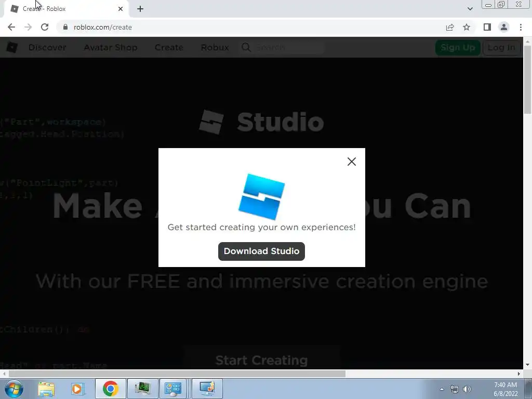
Task: Bookmark this page with the star
Action: 467,27
